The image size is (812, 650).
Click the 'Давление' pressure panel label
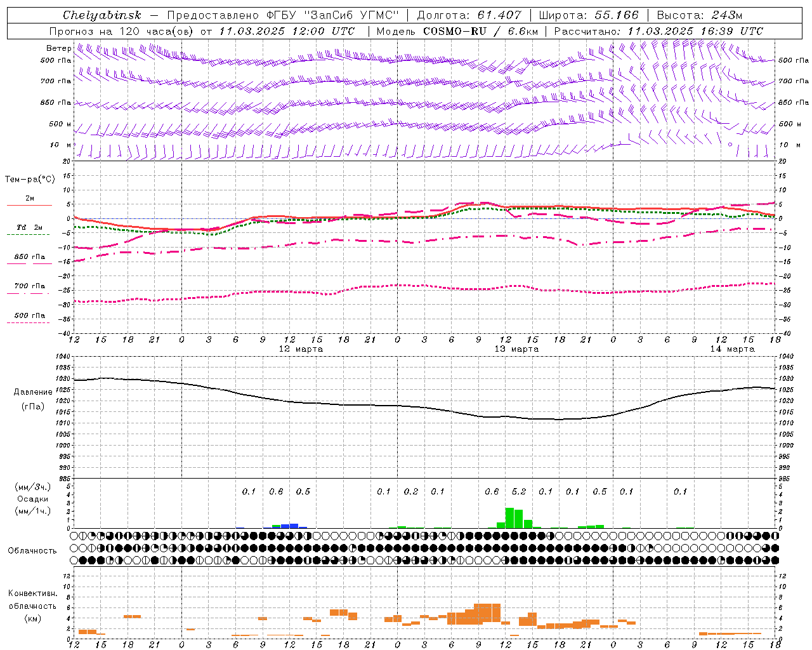(x=33, y=392)
